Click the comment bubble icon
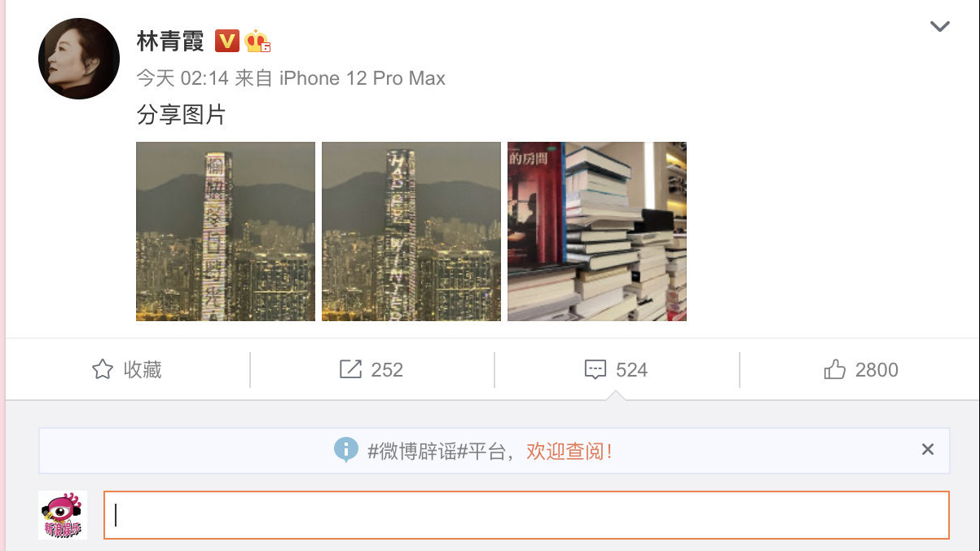980x551 pixels. tap(595, 370)
